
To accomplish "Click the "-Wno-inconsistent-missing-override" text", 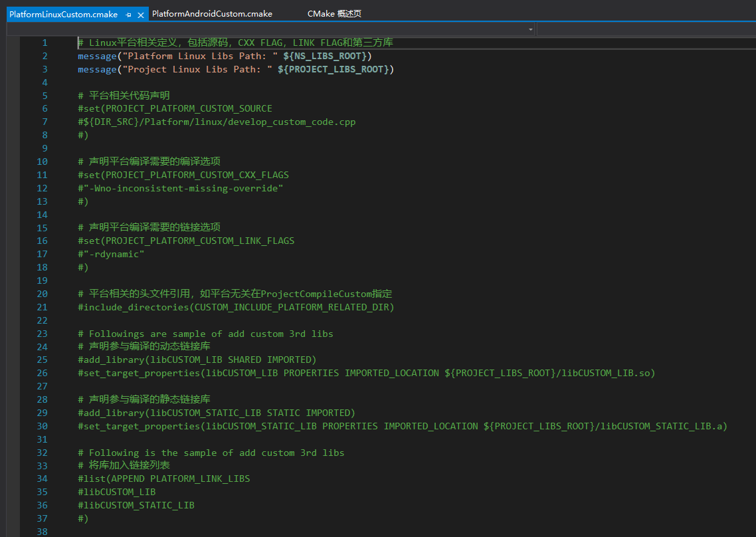I will (183, 188).
